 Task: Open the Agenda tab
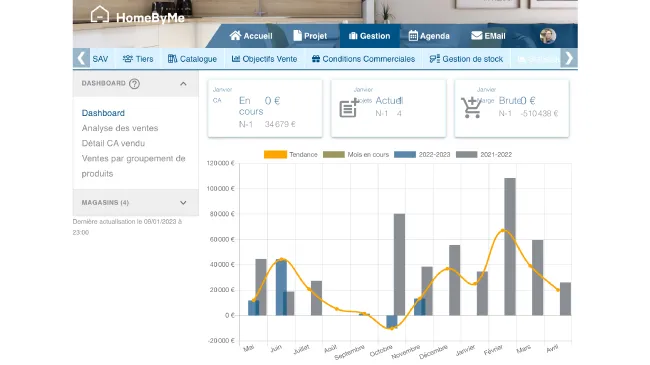point(429,36)
